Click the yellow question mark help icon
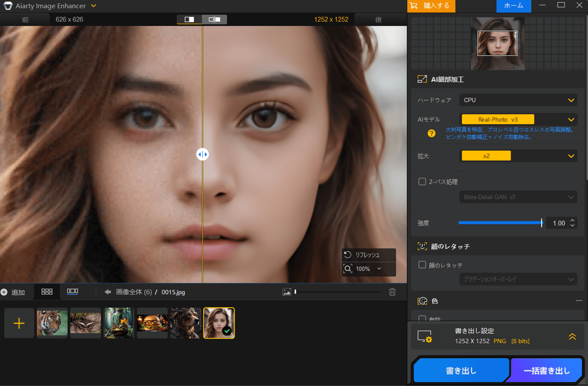The height and width of the screenshot is (386, 588). pyautogui.click(x=431, y=133)
